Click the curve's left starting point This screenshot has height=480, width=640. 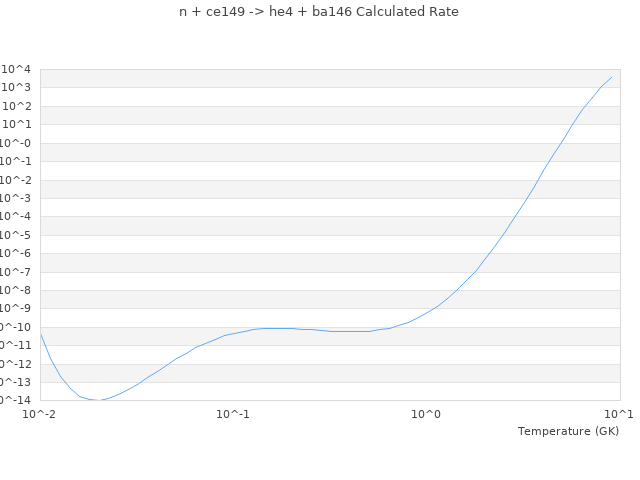pos(40,333)
